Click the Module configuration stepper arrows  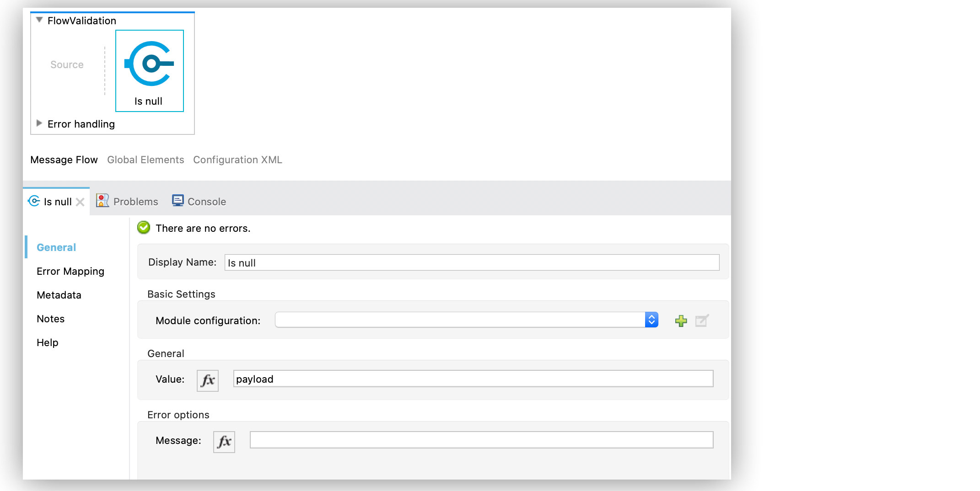[651, 320]
